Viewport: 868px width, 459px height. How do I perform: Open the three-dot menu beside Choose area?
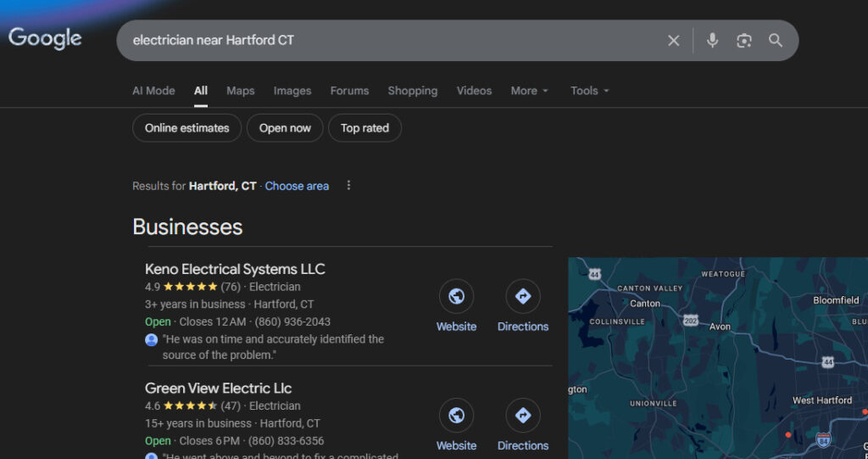pos(348,185)
